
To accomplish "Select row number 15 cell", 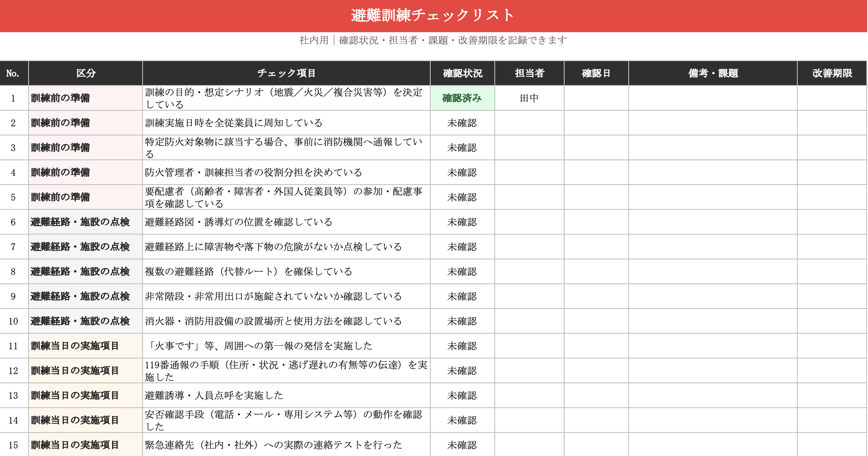I will point(14,444).
